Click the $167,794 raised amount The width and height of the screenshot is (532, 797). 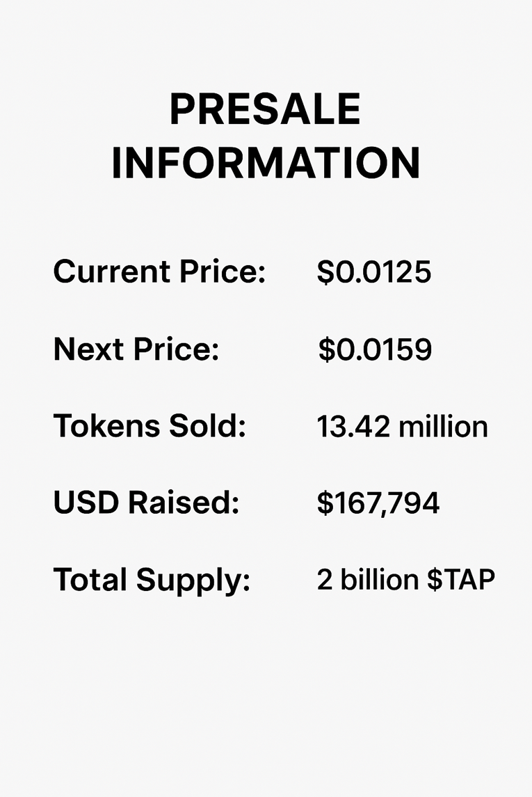coord(378,503)
